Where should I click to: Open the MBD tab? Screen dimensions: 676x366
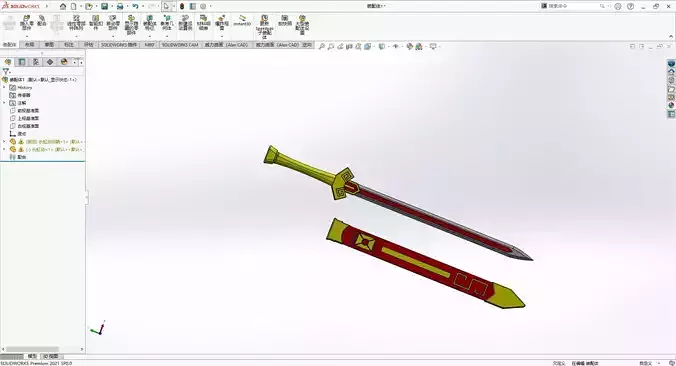click(x=149, y=44)
